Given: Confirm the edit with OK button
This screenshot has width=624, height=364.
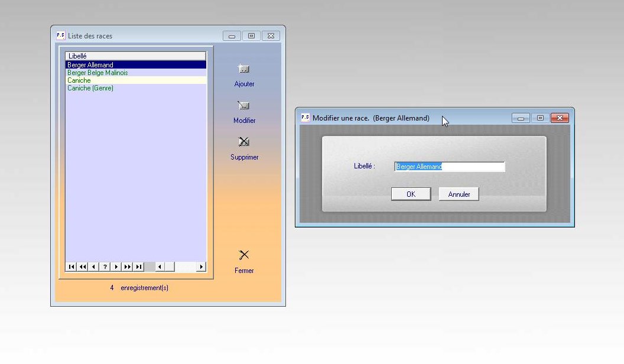Looking at the screenshot, I should (411, 194).
